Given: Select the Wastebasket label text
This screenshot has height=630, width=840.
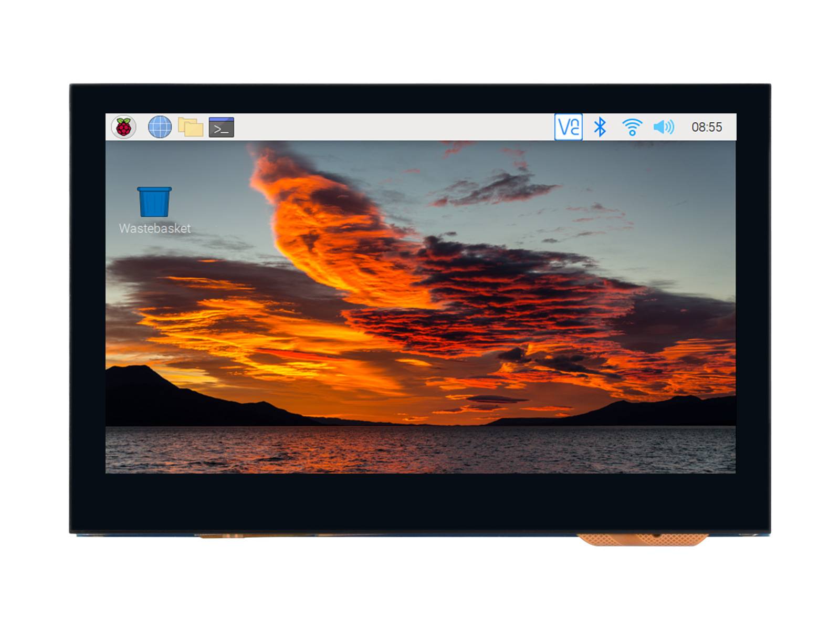Looking at the screenshot, I should pos(155,229).
